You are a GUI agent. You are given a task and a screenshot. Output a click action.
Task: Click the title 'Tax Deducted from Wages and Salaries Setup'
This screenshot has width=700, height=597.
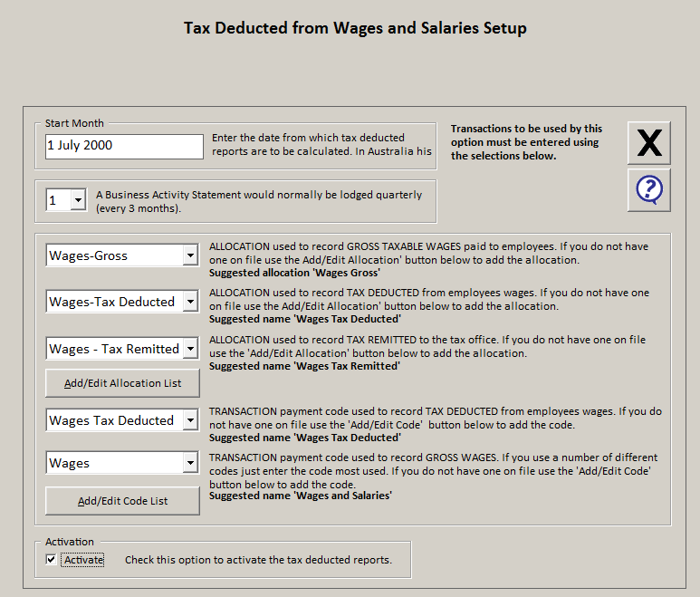355,28
